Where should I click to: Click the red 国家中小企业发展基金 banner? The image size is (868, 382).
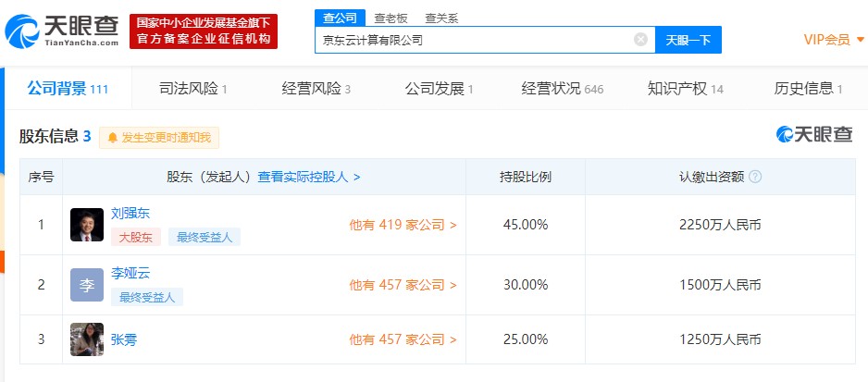(x=204, y=31)
